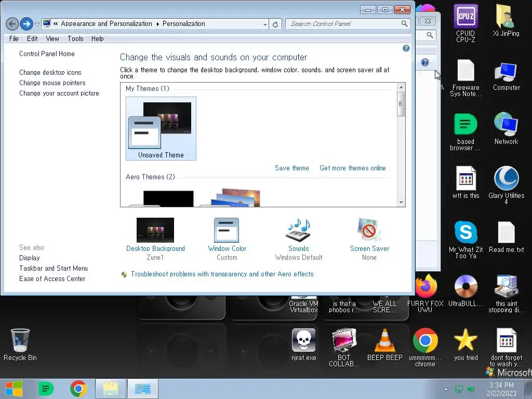Click the Save theme link
The image size is (532, 399).
click(x=292, y=168)
